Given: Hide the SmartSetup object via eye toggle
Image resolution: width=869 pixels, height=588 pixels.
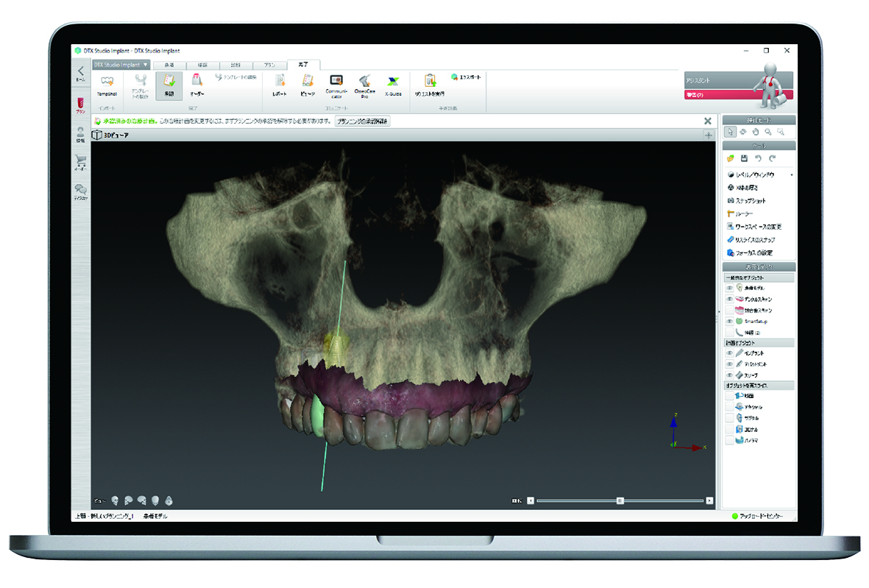Looking at the screenshot, I should click(729, 322).
